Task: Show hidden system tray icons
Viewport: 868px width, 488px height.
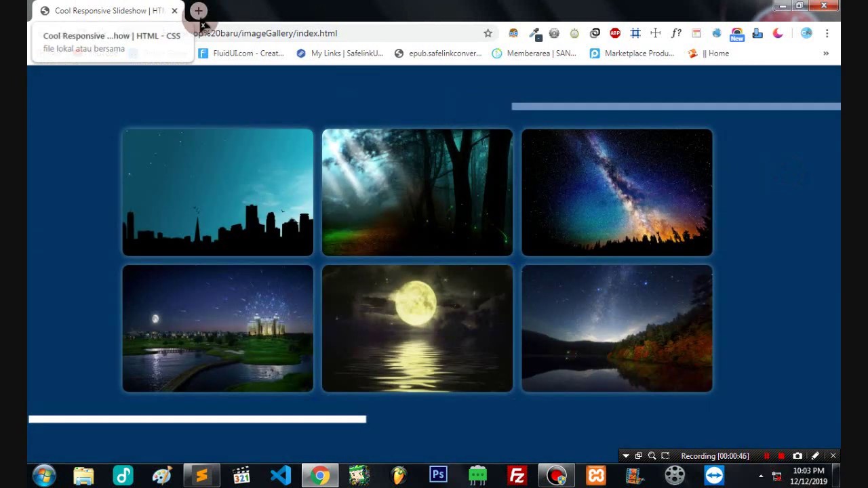Action: pyautogui.click(x=761, y=476)
